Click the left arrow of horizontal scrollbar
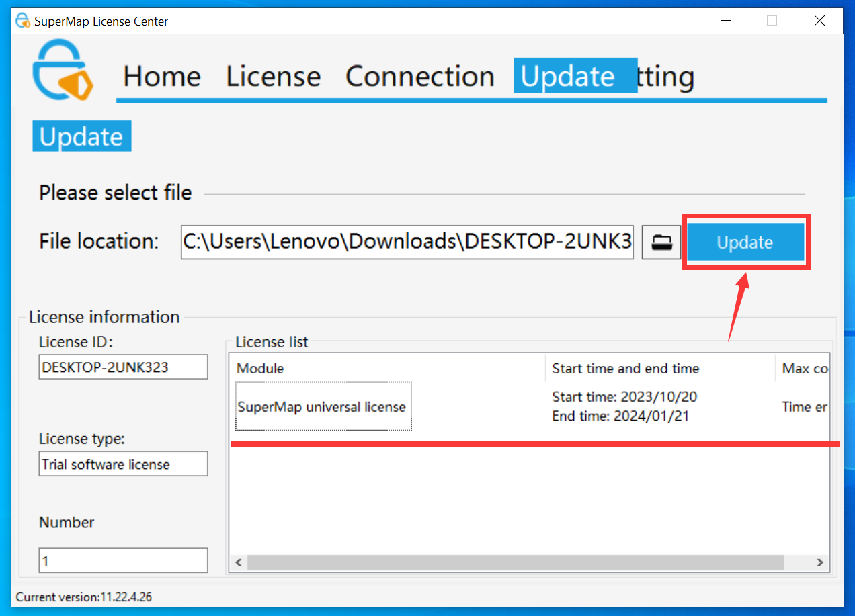855x616 pixels. click(x=238, y=562)
